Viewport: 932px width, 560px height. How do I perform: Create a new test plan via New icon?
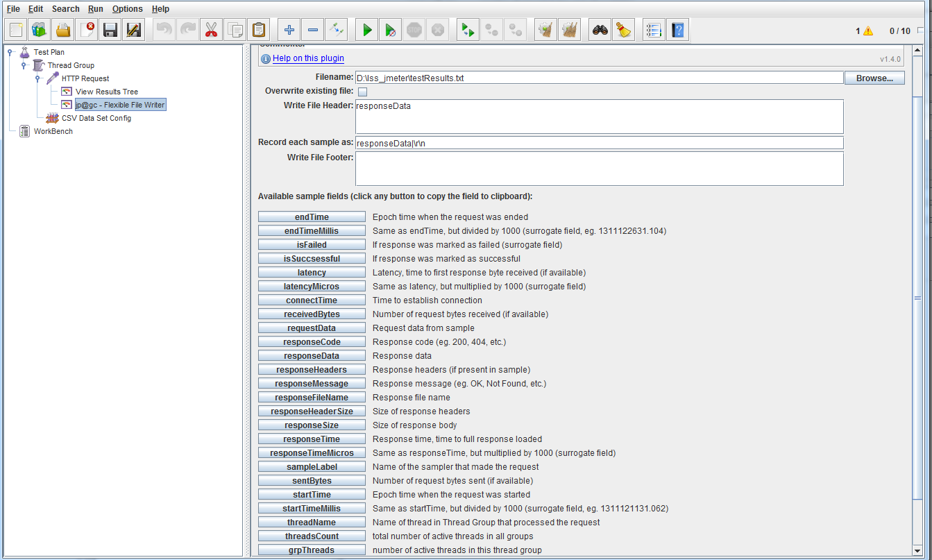tap(17, 30)
